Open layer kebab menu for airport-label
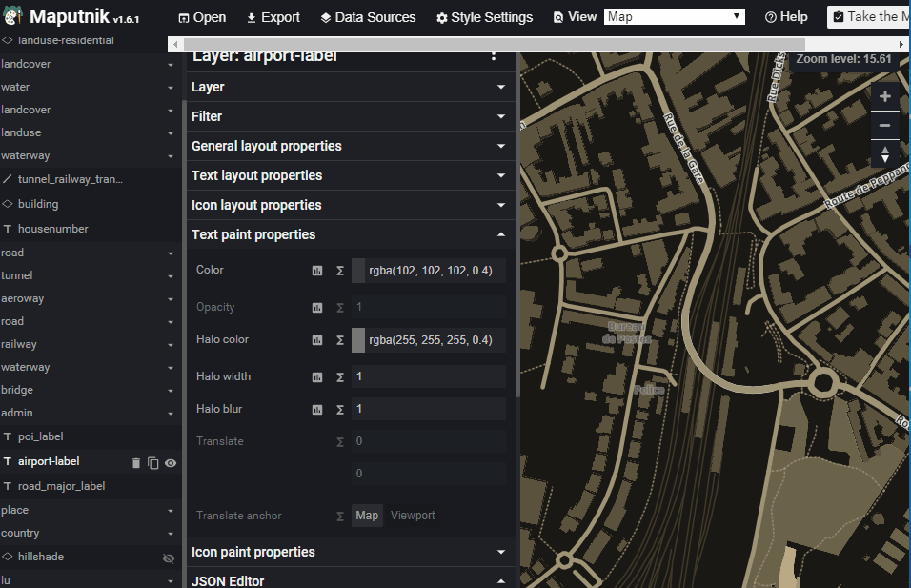The width and height of the screenshot is (911, 588). [494, 56]
